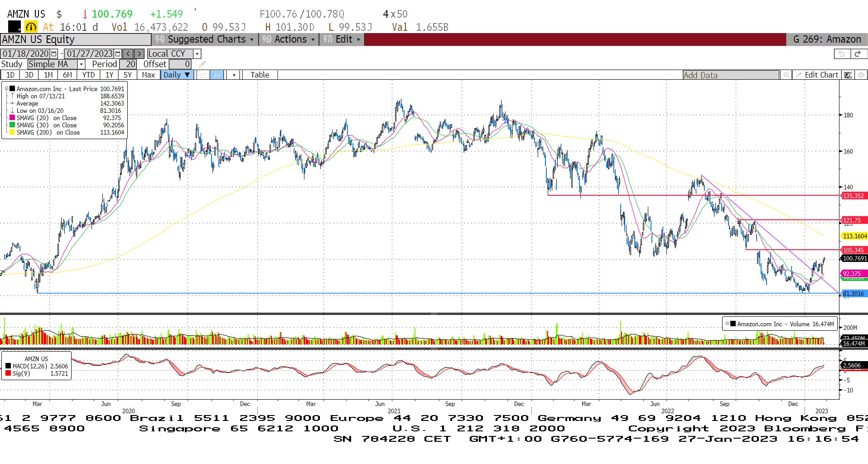The height and width of the screenshot is (464, 868).
Task: Collapse panel with double left chevron
Action: tap(786, 75)
